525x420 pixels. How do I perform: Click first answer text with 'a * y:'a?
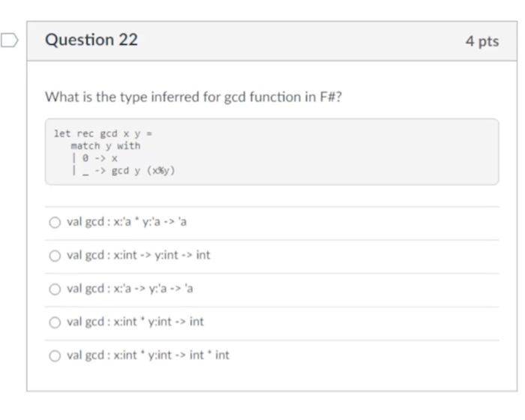(127, 222)
